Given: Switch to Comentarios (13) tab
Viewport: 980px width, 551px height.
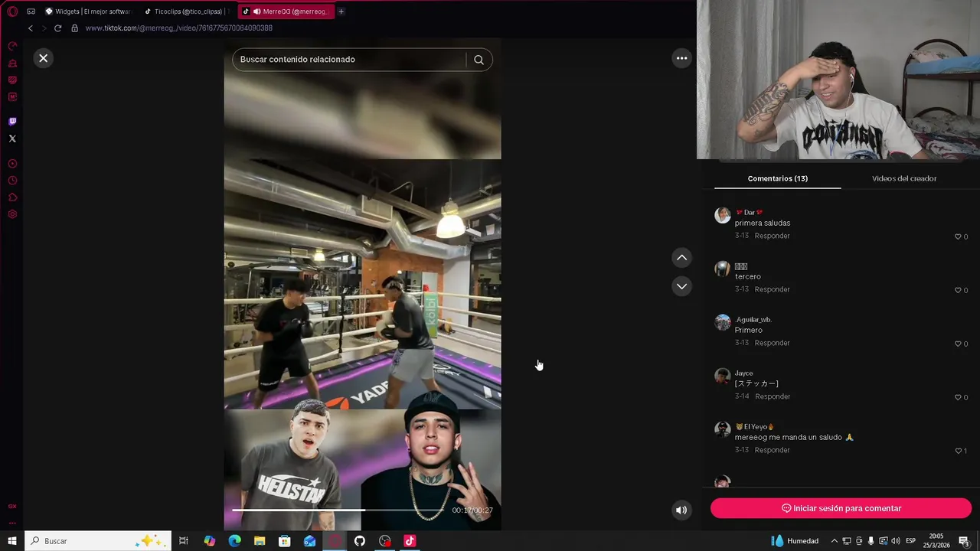Looking at the screenshot, I should coord(778,178).
